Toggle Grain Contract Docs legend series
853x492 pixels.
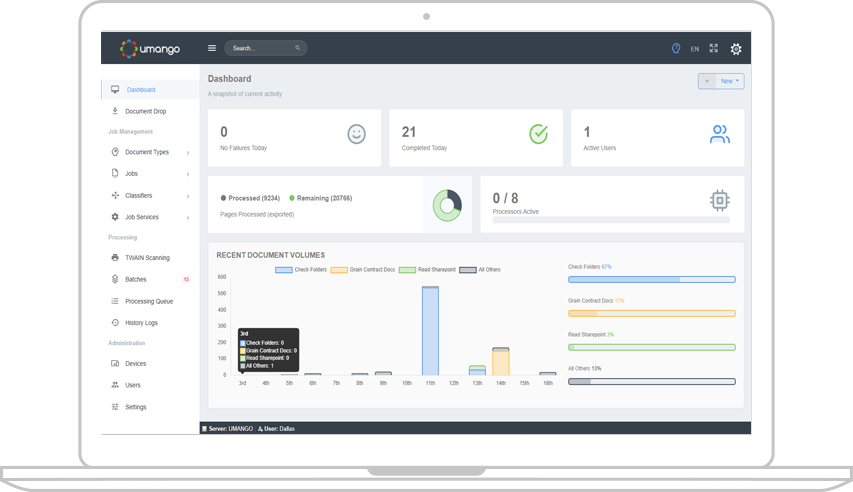364,269
